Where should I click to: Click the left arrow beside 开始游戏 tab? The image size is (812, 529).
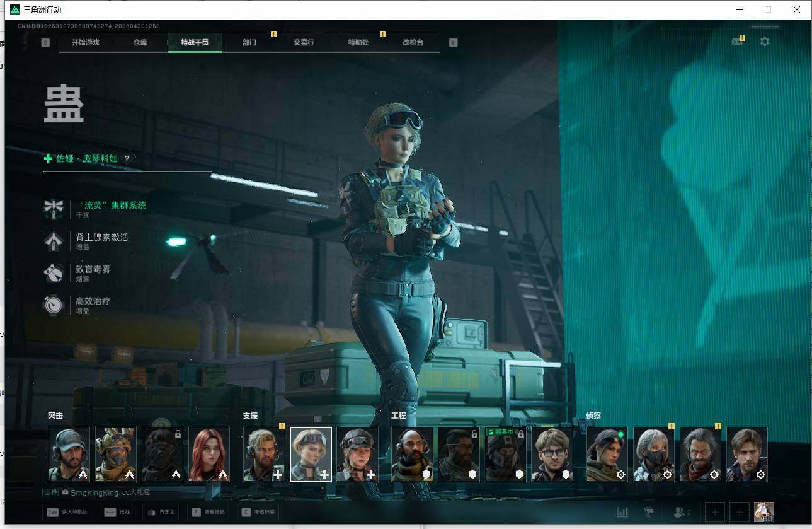point(45,43)
